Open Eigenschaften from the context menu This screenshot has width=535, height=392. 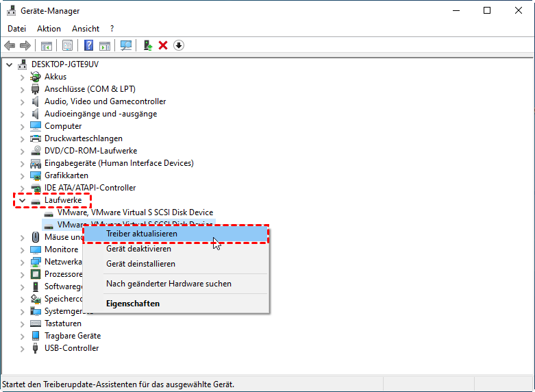click(176, 304)
